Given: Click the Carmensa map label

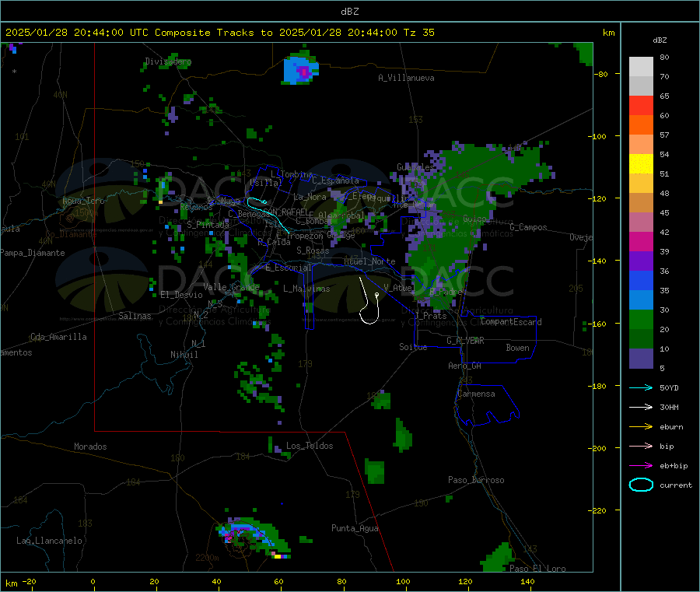Looking at the screenshot, I should [476, 394].
